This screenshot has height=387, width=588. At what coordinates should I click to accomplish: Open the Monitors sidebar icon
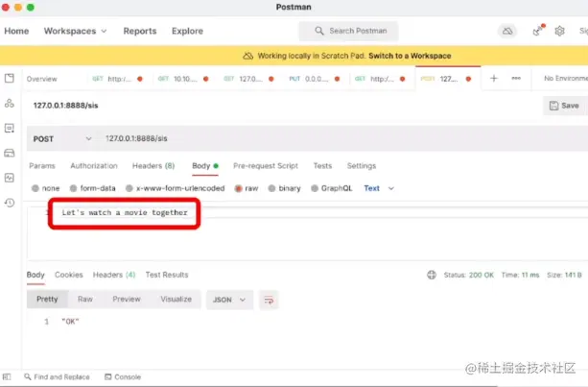[10, 178]
